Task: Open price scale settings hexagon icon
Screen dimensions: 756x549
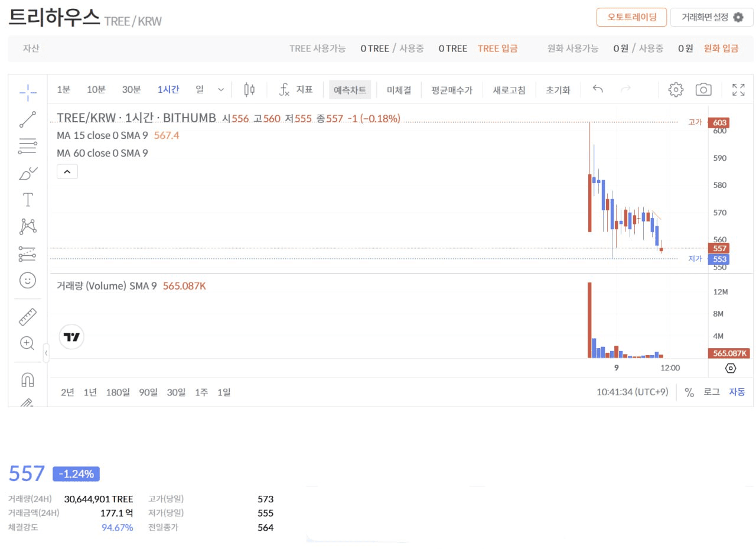Action: point(731,368)
